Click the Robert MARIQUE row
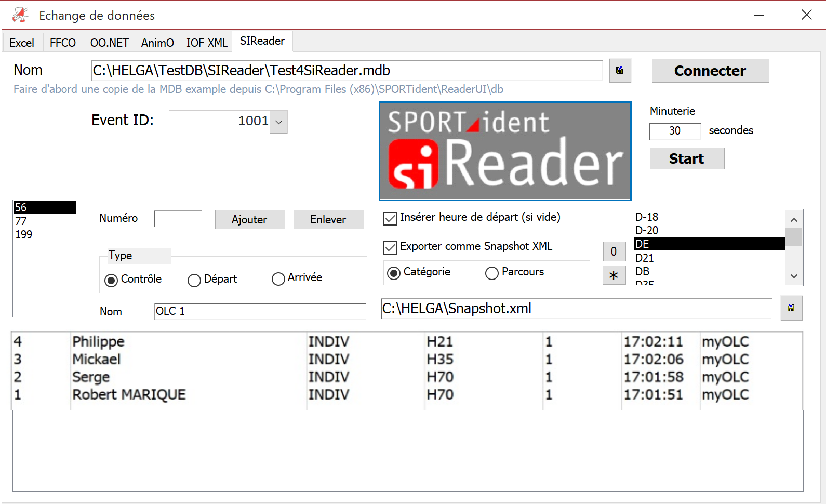 point(407,395)
